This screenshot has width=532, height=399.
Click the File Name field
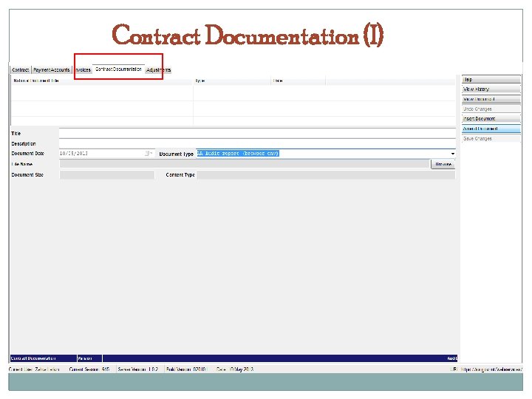coord(245,164)
